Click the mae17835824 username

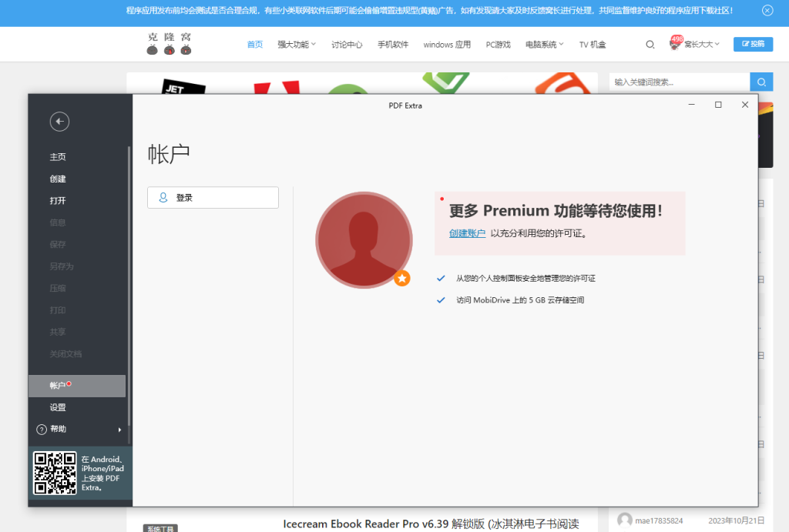coord(659,521)
